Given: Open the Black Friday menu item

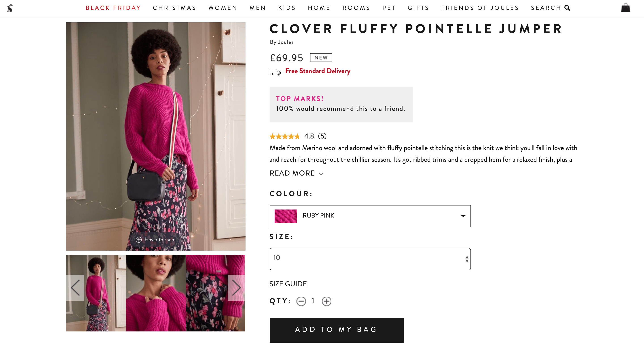Looking at the screenshot, I should pyautogui.click(x=113, y=8).
